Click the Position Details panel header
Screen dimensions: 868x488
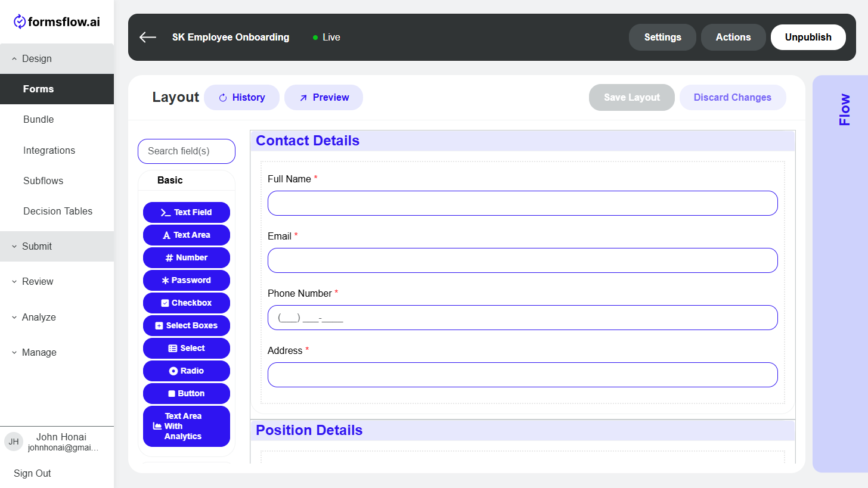(x=523, y=431)
